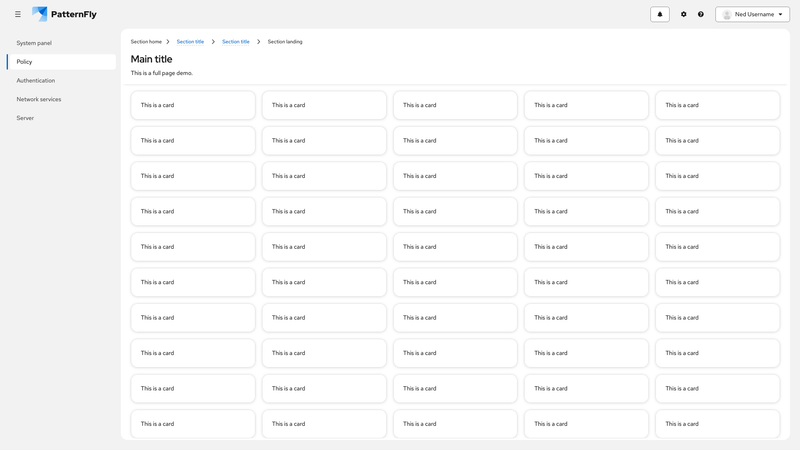The width and height of the screenshot is (800, 450).
Task: Click the Main title heading
Action: tap(152, 59)
